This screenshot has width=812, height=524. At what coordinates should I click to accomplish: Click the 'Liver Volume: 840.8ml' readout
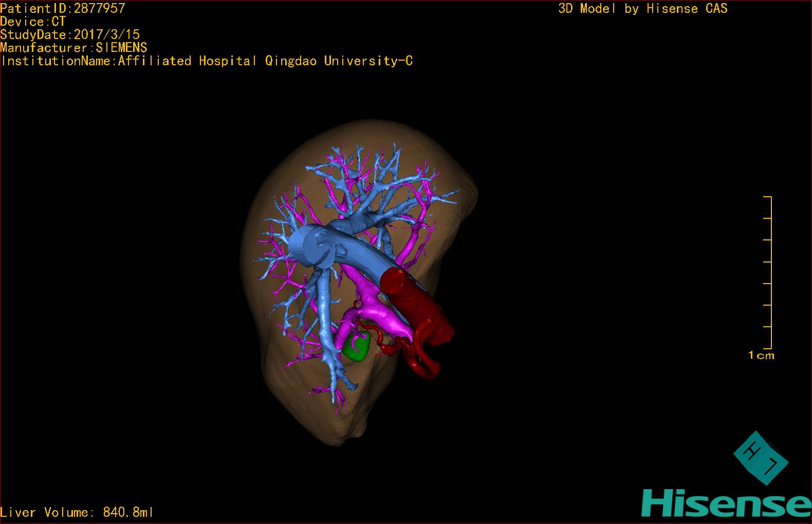[x=77, y=512]
